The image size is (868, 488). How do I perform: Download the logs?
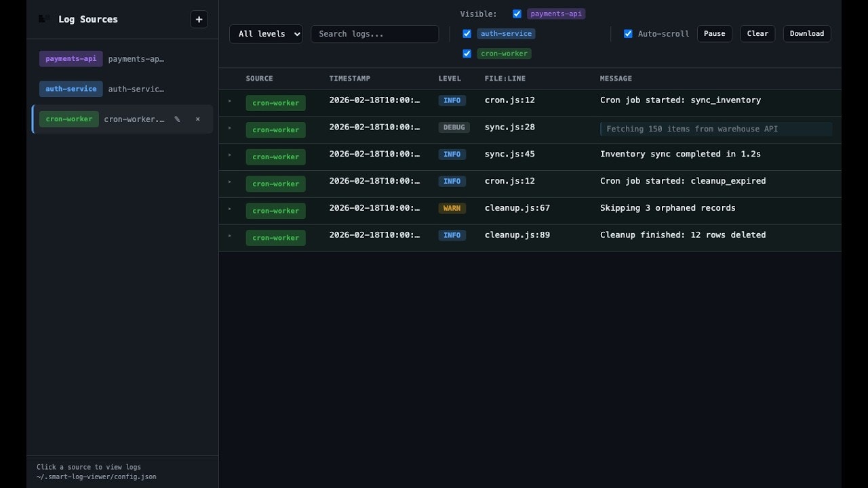806,33
